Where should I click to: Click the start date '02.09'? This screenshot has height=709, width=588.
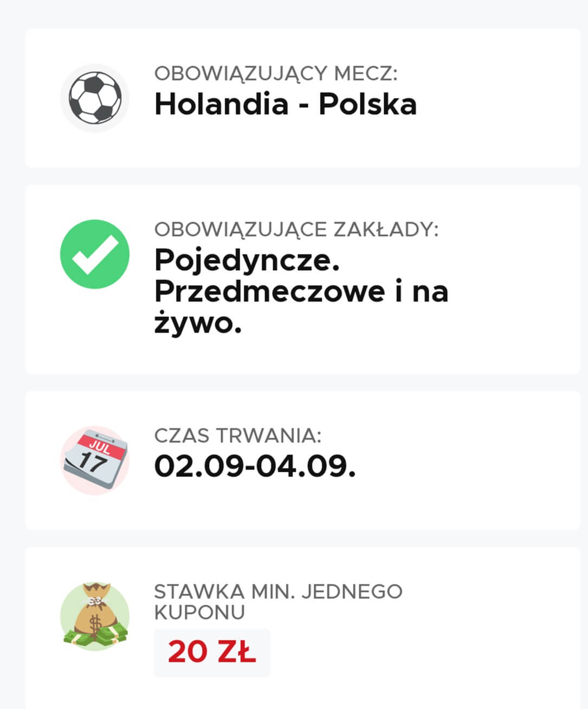point(199,466)
